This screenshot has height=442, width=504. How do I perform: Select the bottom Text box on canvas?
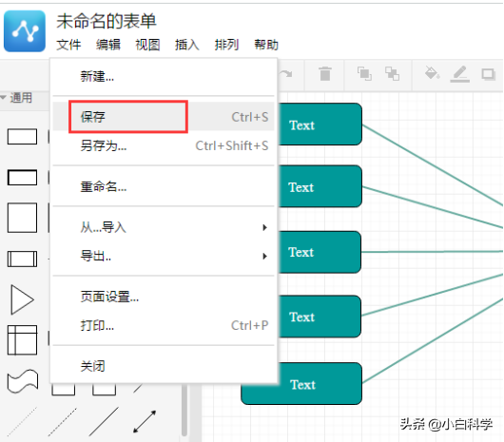[301, 383]
